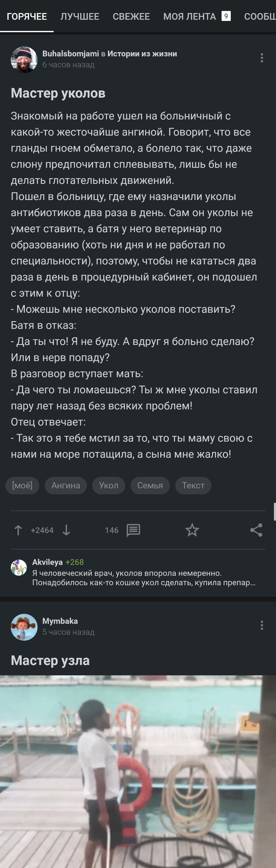Viewport: 276px width, 868px height.
Task: Open the "Истории из жизни" community link
Action: (142, 54)
